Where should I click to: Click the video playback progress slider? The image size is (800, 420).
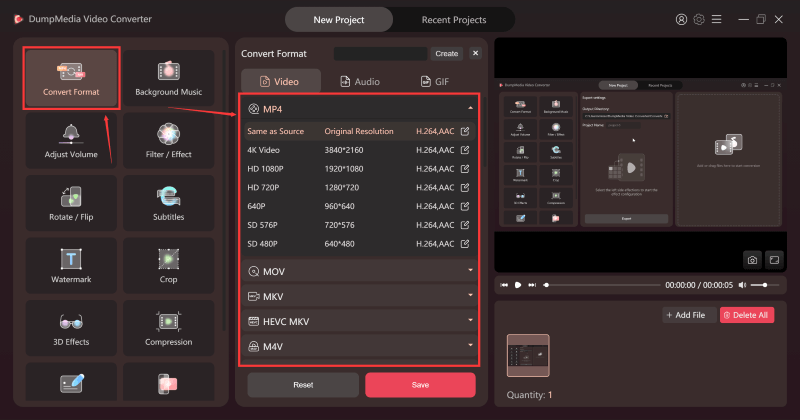point(602,285)
